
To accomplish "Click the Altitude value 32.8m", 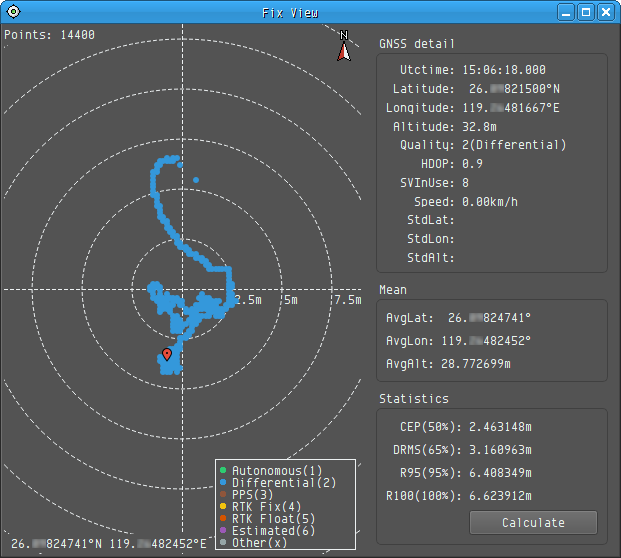I will [x=479, y=127].
